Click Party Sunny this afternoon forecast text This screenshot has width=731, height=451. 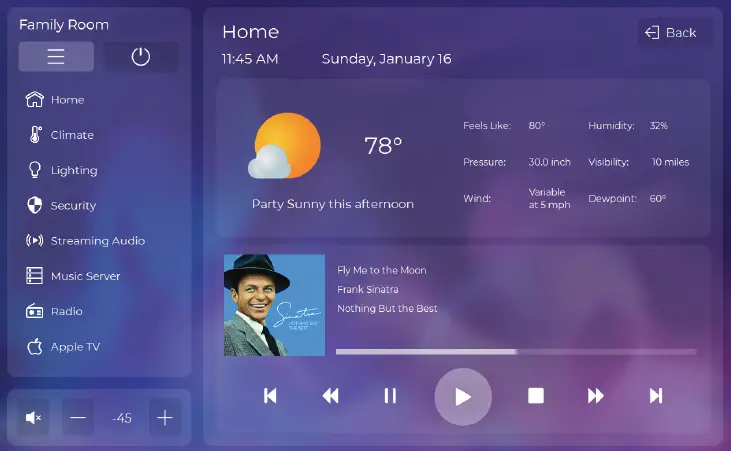(333, 204)
